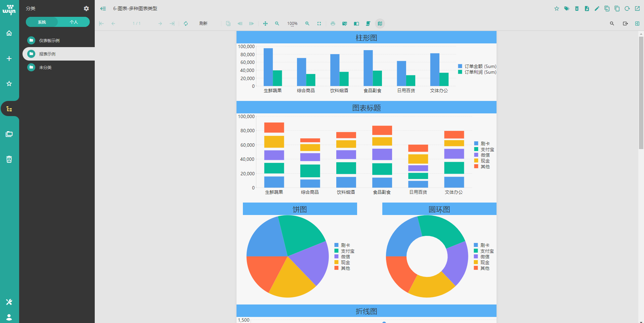The image size is (644, 323).
Task: Click the 微信 legend swatch in stacked chart
Action: tap(476, 155)
